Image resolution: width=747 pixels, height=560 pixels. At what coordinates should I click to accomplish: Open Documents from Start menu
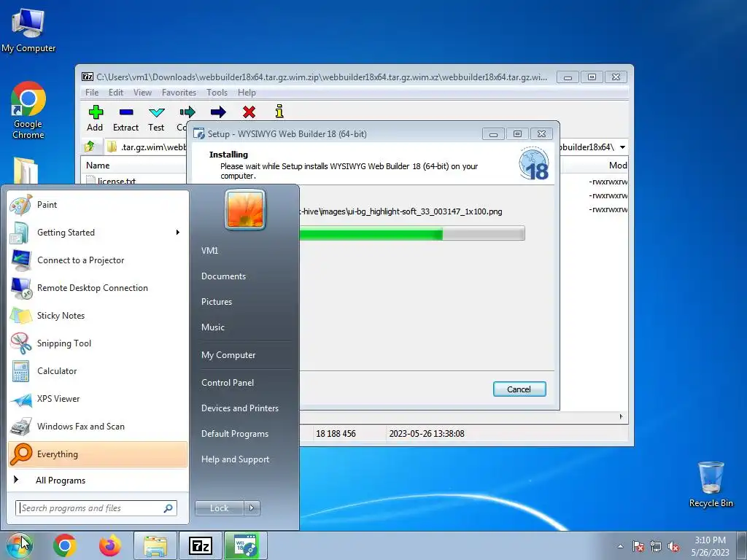tap(223, 276)
